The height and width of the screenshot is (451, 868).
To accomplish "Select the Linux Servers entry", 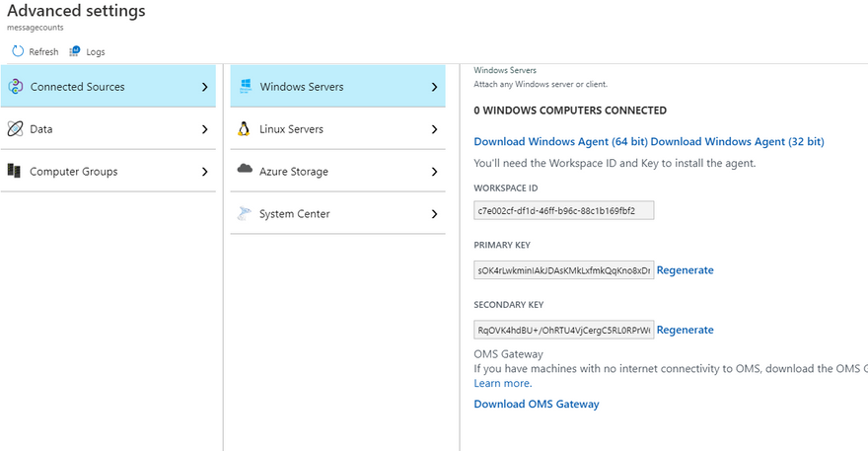I will (337, 128).
